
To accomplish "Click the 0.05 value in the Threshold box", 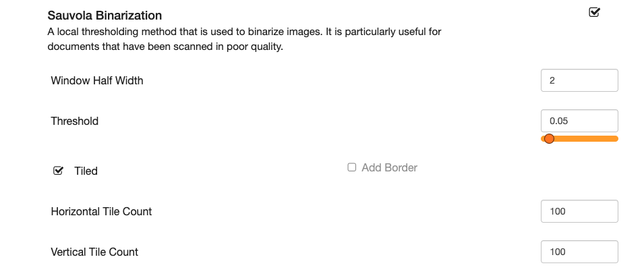I will click(x=560, y=122).
